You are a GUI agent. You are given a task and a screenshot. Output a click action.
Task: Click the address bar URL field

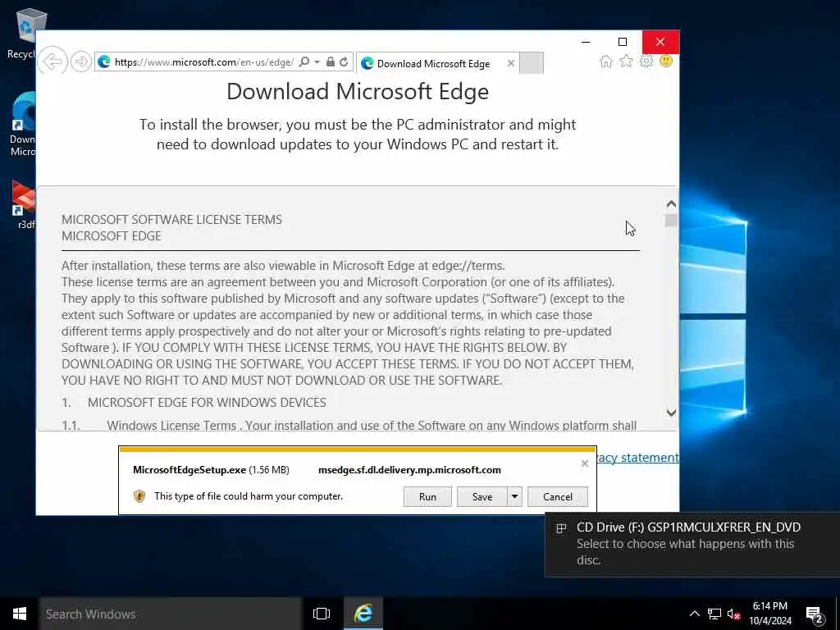coord(203,62)
